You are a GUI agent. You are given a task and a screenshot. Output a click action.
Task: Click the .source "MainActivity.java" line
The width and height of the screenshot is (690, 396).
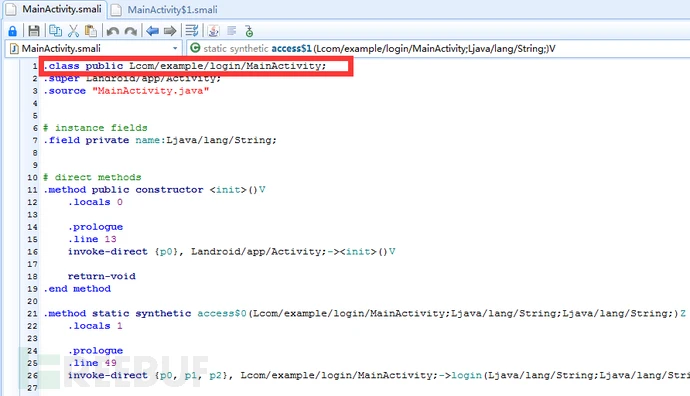pos(126,91)
